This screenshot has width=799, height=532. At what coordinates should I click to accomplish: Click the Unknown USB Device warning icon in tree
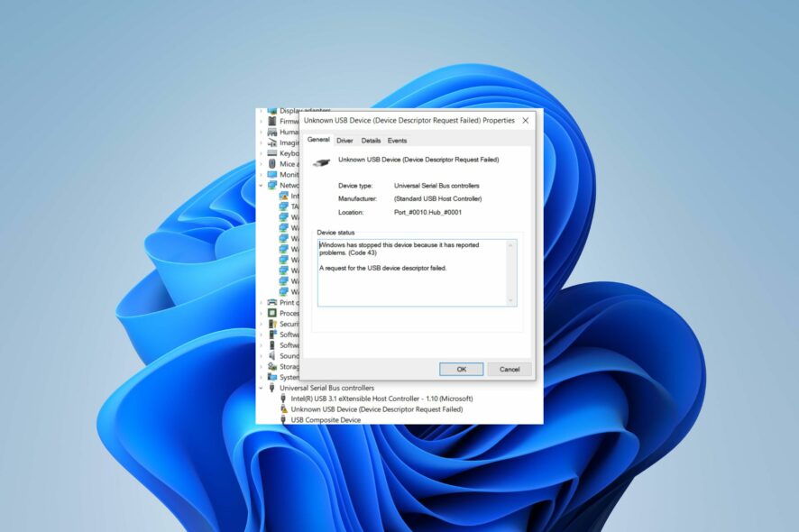coord(284,409)
